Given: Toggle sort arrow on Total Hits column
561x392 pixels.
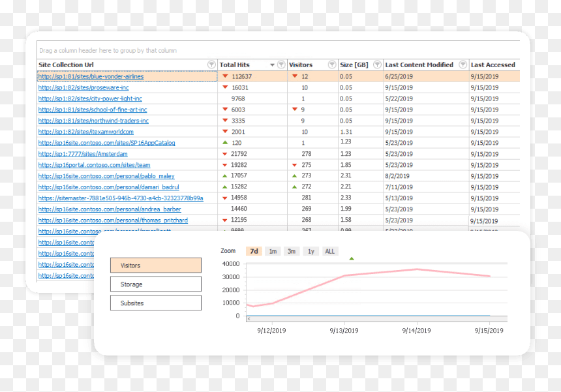Looking at the screenshot, I should click(x=272, y=65).
